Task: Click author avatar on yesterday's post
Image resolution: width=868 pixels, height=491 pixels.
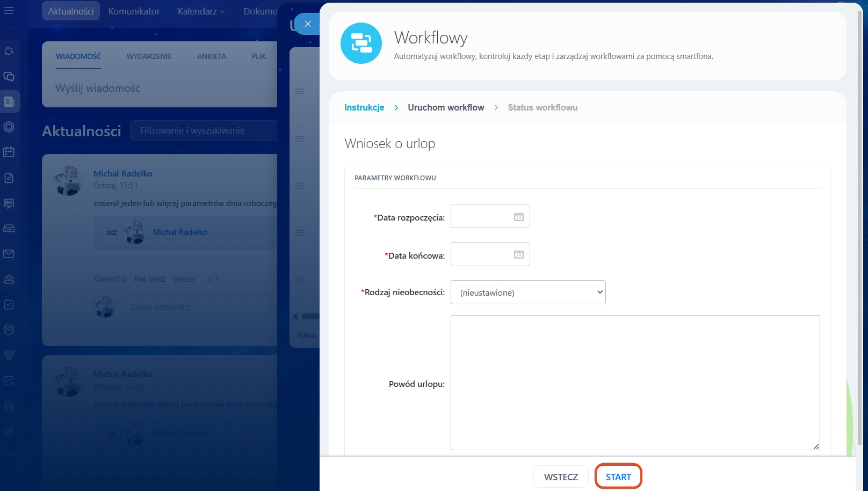Action: (68, 382)
